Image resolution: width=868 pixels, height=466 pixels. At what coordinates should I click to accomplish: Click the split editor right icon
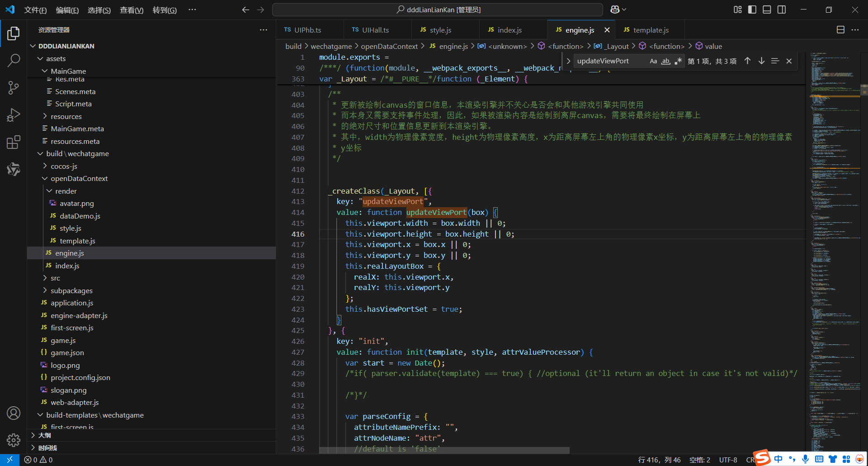840,30
